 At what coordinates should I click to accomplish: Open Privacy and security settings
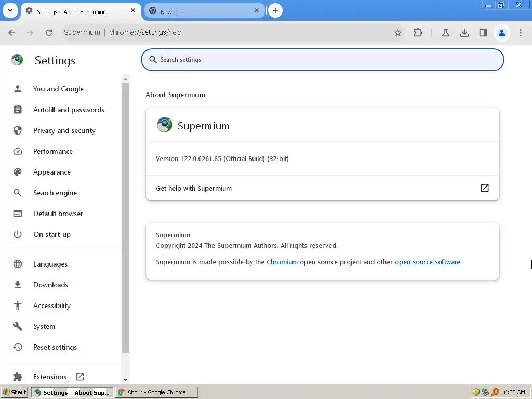click(64, 130)
